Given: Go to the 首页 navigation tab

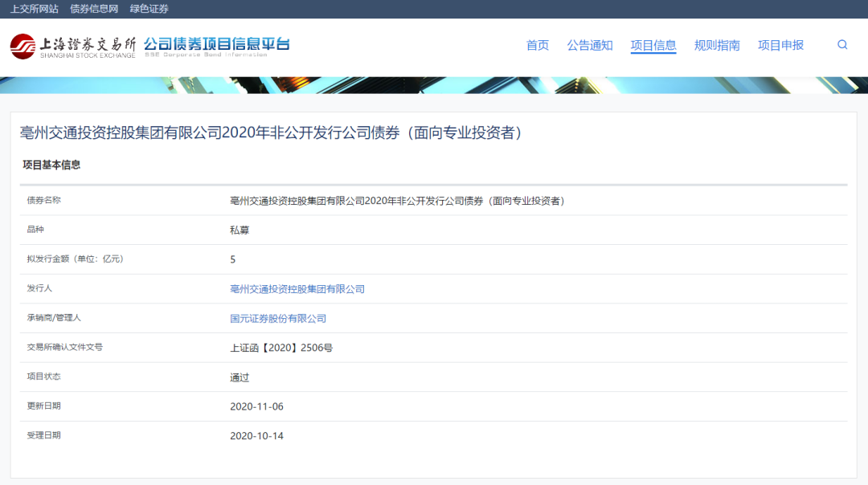Looking at the screenshot, I should click(538, 45).
